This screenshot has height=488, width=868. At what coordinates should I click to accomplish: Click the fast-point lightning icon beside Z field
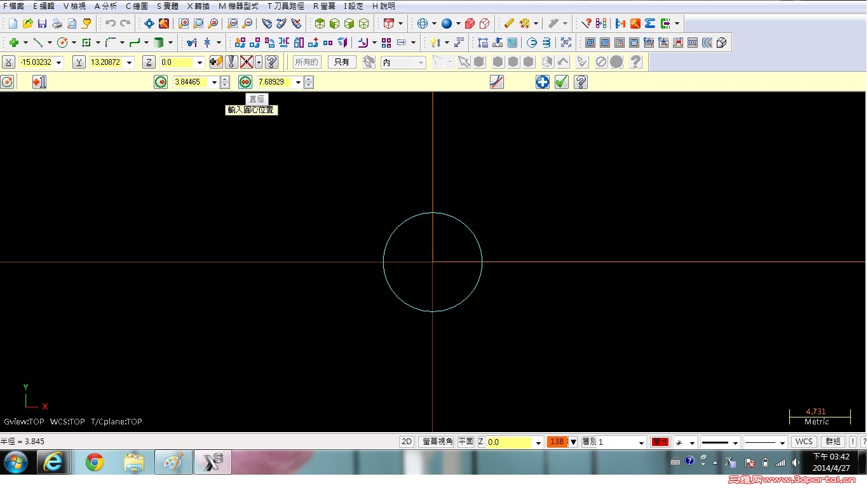click(216, 62)
